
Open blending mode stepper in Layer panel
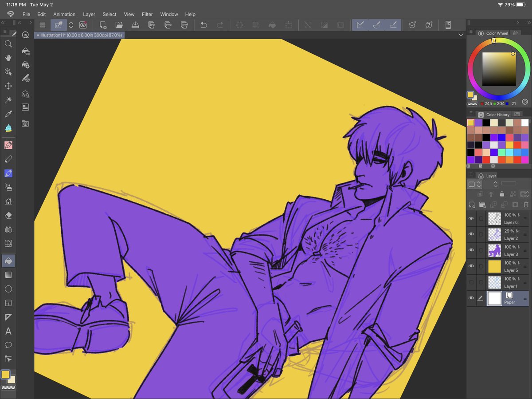click(495, 184)
